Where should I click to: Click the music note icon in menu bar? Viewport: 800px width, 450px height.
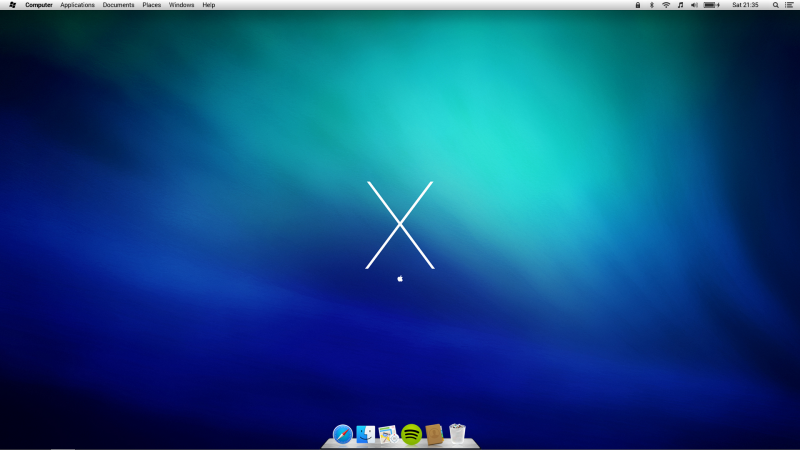[x=680, y=5]
